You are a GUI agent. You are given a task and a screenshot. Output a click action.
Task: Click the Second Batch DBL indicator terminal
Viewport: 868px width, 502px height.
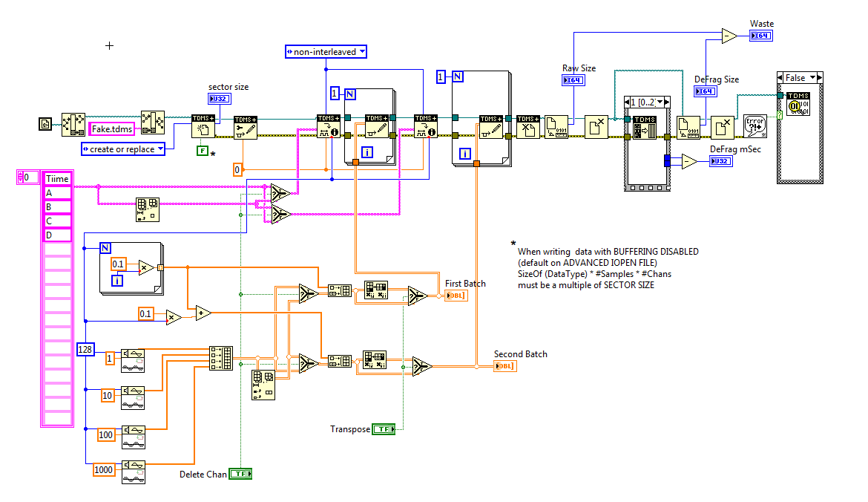pos(505,366)
